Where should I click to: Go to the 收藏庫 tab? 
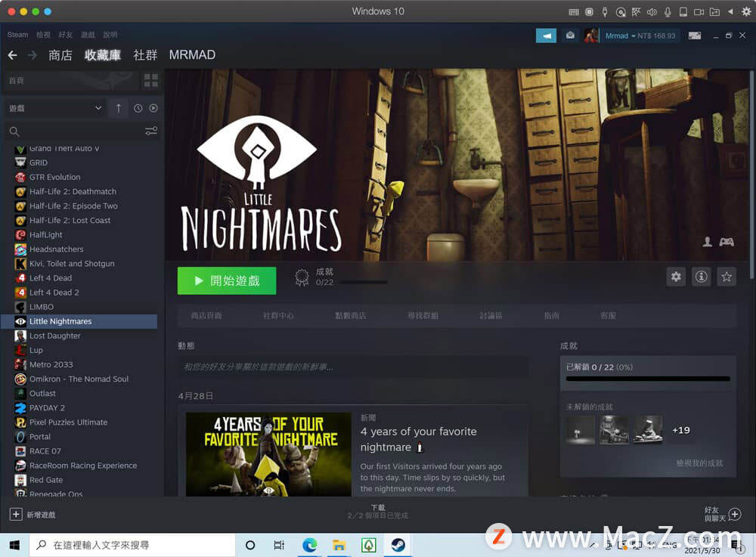coord(103,55)
